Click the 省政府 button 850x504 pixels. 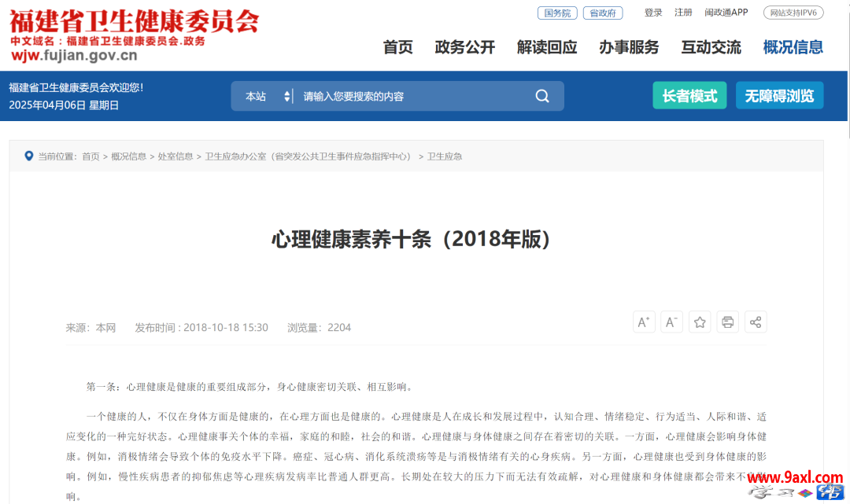pyautogui.click(x=602, y=13)
